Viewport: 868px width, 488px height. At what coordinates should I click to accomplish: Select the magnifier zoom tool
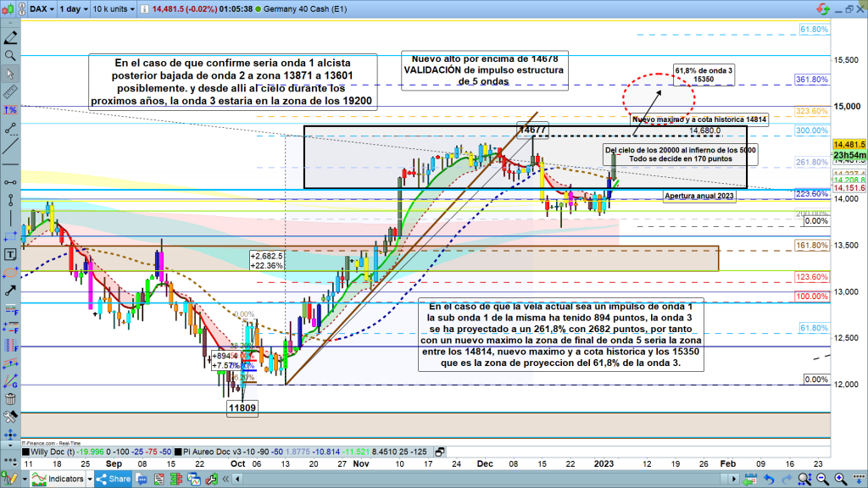[x=10, y=55]
